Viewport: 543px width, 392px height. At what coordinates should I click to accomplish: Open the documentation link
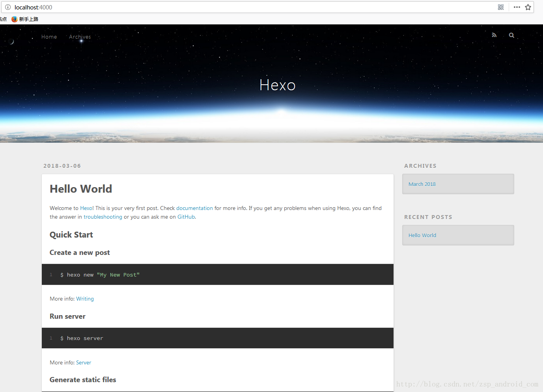[x=194, y=208]
